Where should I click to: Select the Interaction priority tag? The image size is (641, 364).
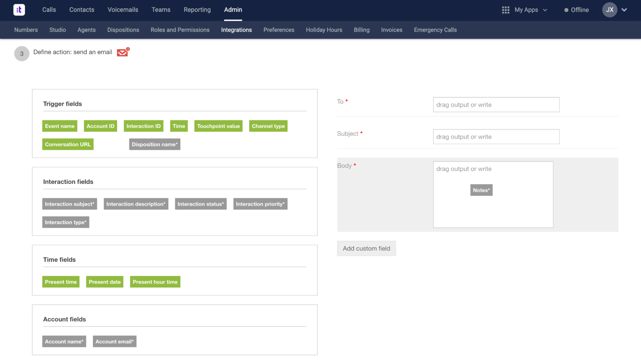pos(260,204)
